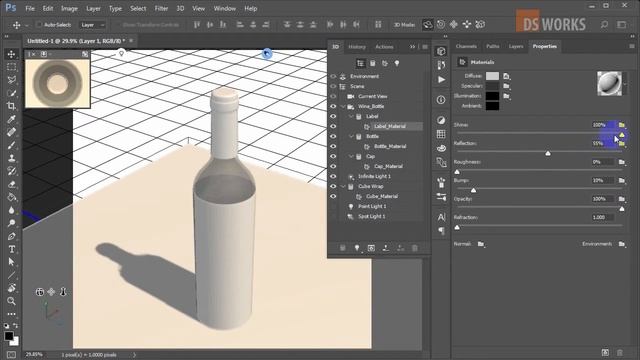This screenshot has height=360, width=640.
Task: Click the Bump slider handle
Action: pos(473,190)
